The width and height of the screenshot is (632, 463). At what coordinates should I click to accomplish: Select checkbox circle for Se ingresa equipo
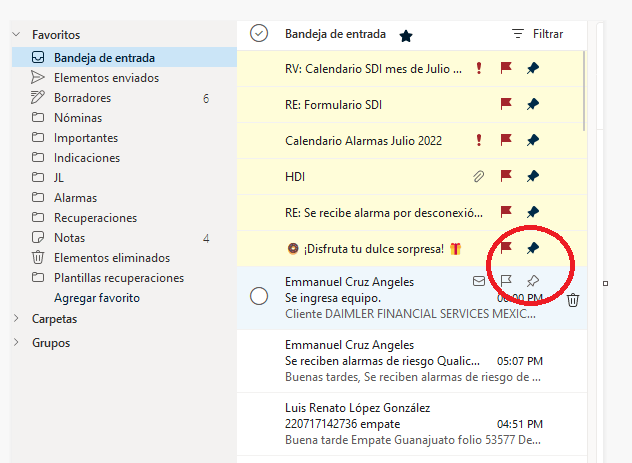(259, 296)
